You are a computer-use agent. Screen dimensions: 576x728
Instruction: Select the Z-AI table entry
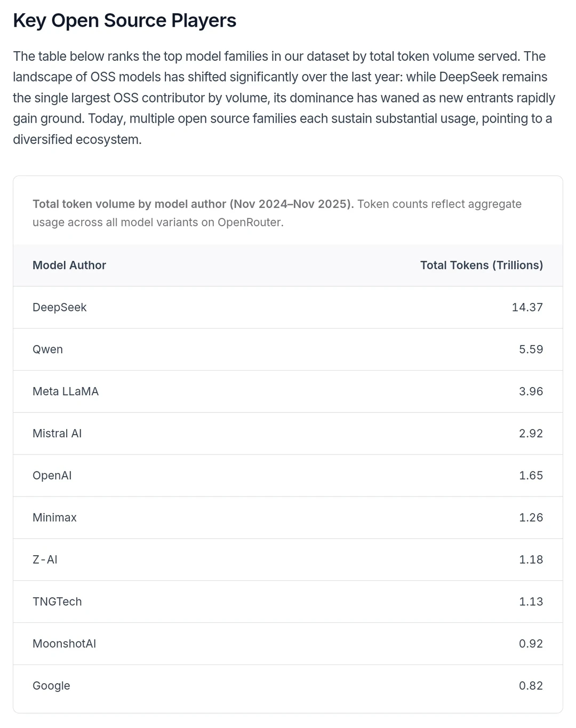pos(45,559)
